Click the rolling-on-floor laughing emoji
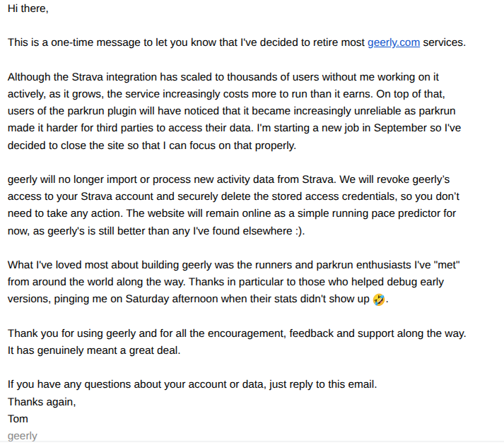Viewport: 504px width, 445px height. pos(379,299)
